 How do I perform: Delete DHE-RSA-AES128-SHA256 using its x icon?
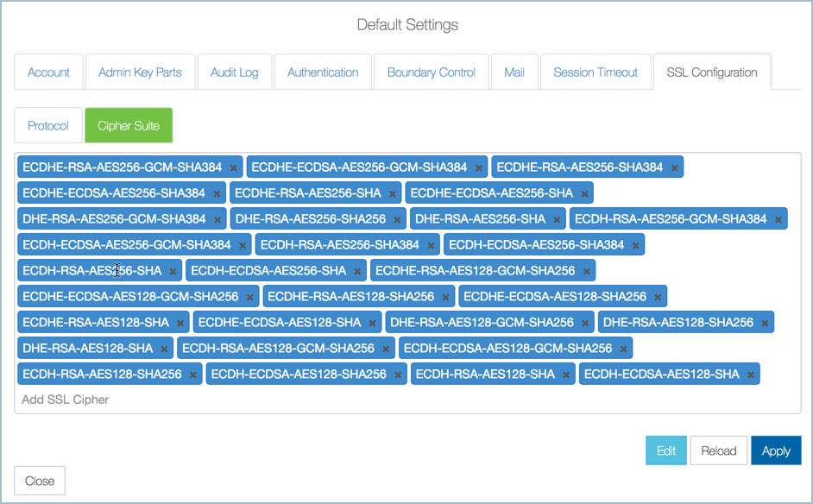pos(765,323)
